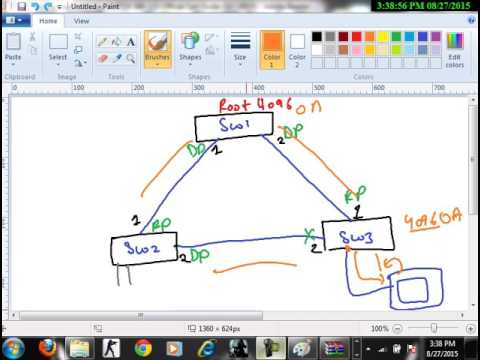
Task: Undo the last stroke
Action: [35, 6]
